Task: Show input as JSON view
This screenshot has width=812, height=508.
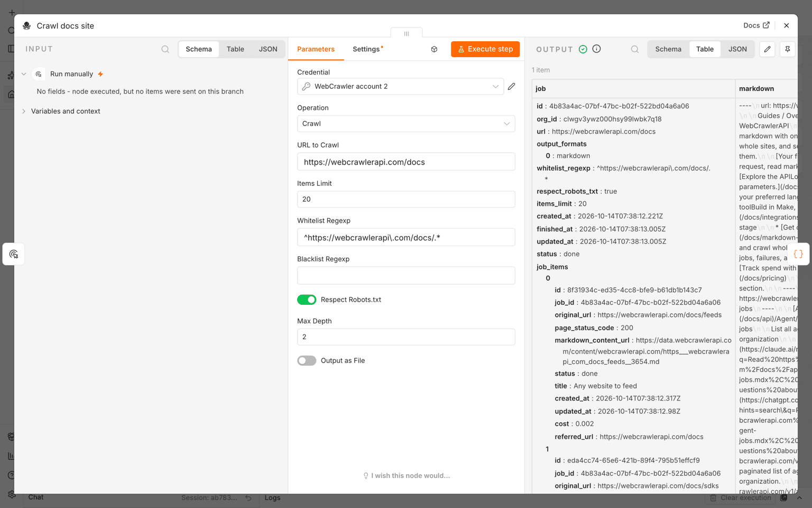Action: point(268,49)
